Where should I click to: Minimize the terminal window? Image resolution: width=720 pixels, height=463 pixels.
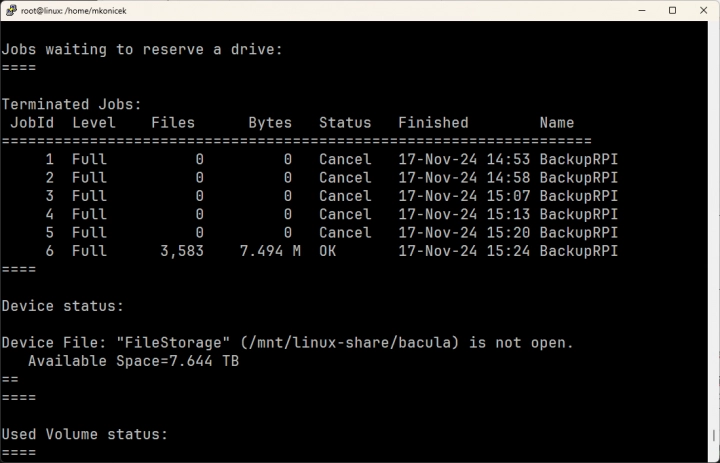(x=642, y=10)
